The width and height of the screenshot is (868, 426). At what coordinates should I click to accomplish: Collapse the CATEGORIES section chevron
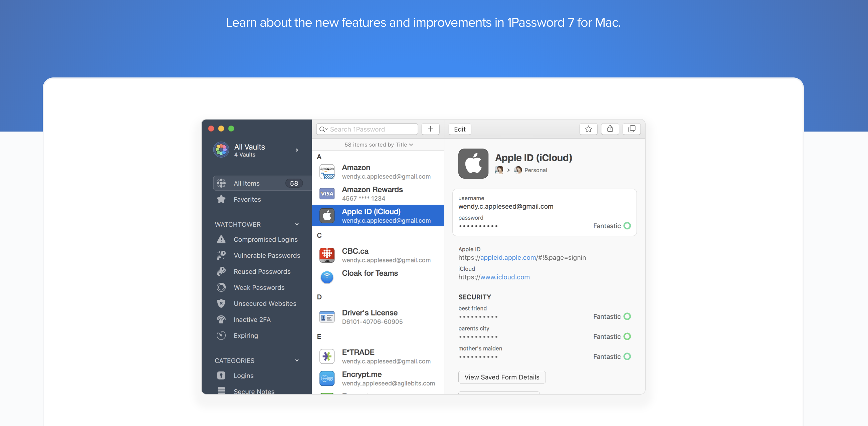[297, 361]
